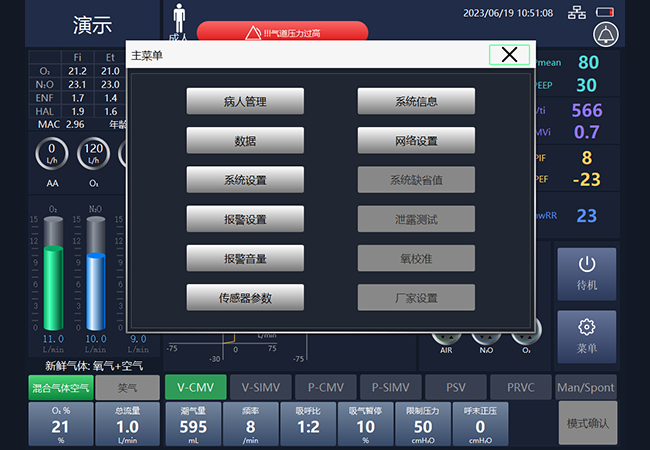Click the AA flow dial showing 0
Viewport: 650px width, 450px height.
[52, 156]
